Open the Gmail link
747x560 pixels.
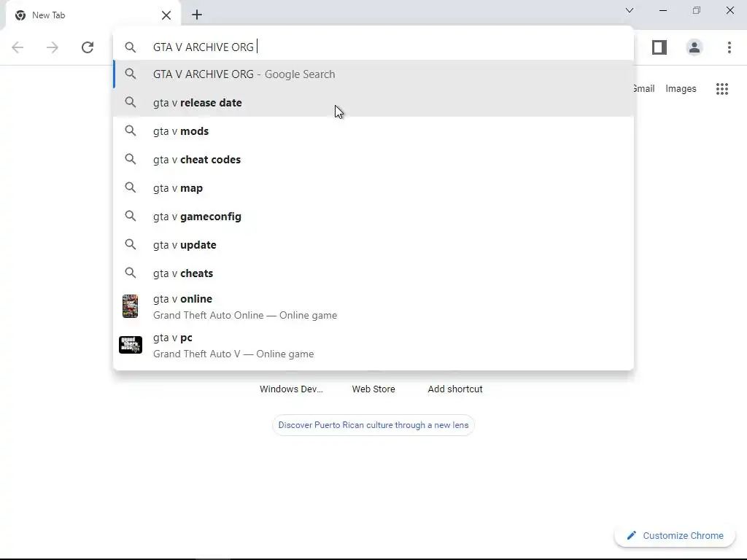(x=644, y=88)
